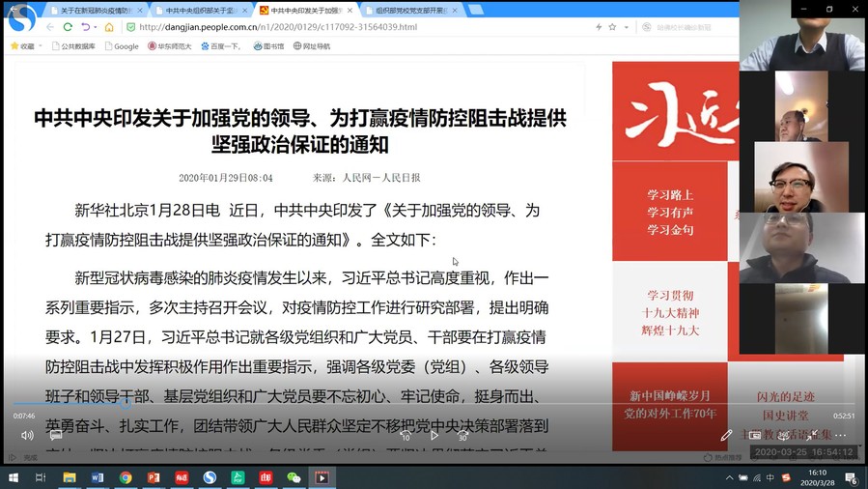Viewport: 868px width, 489px height.
Task: Star this page as a favorite
Action: click(612, 27)
